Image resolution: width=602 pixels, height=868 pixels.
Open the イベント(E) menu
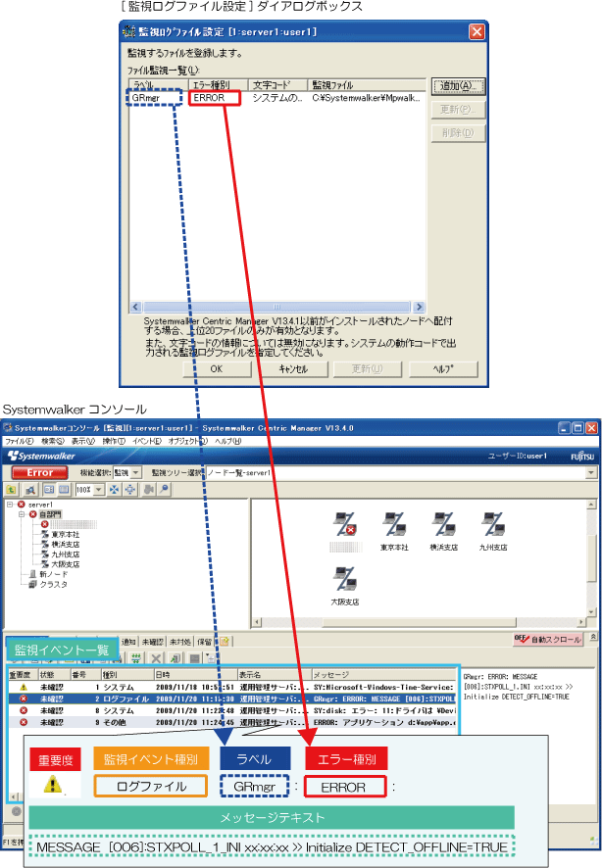tap(147, 441)
